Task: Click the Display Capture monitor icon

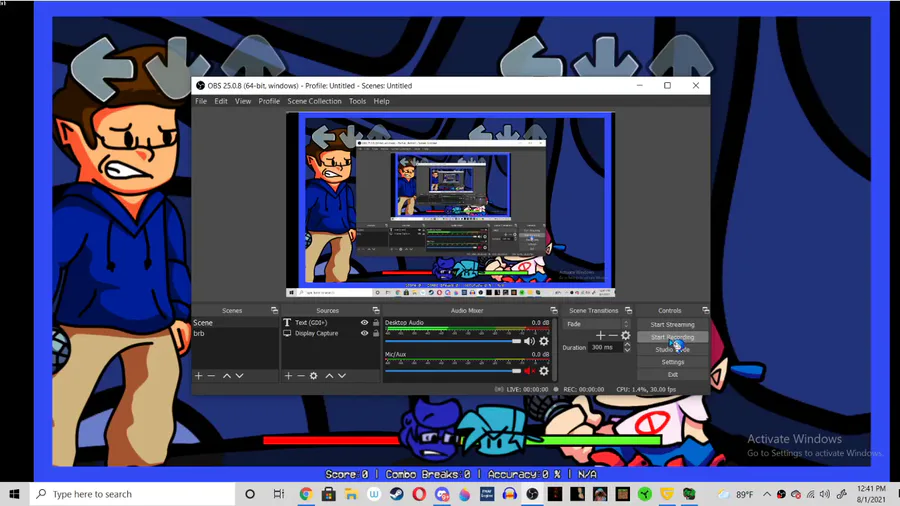Action: click(x=287, y=333)
